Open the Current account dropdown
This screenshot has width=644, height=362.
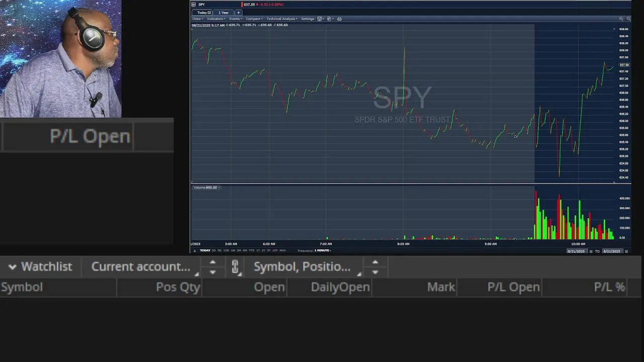[145, 266]
